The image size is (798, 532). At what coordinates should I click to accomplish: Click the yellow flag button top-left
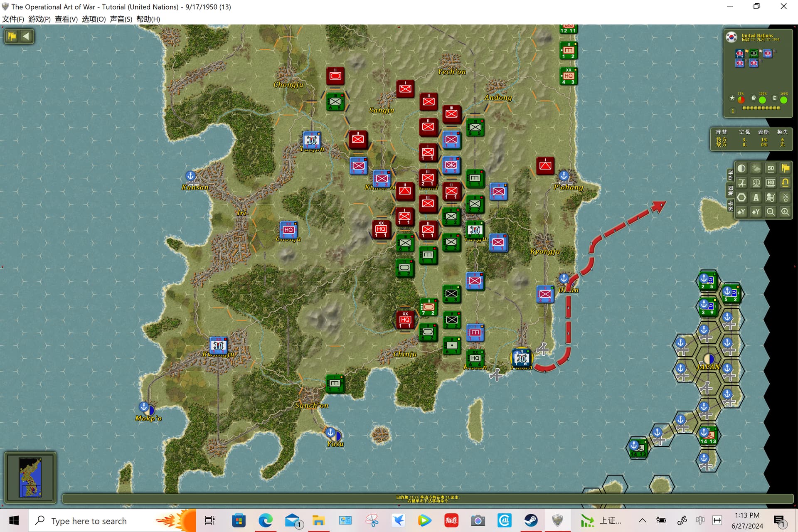(12, 36)
